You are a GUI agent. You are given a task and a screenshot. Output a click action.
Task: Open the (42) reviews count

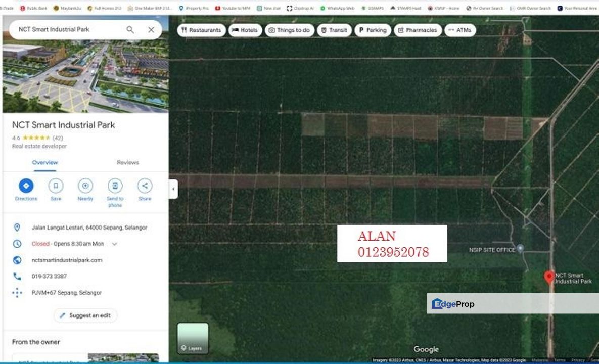click(x=58, y=138)
